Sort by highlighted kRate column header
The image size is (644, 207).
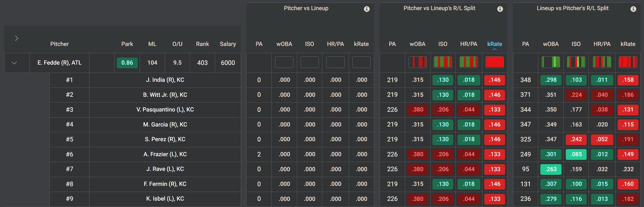[x=494, y=44]
